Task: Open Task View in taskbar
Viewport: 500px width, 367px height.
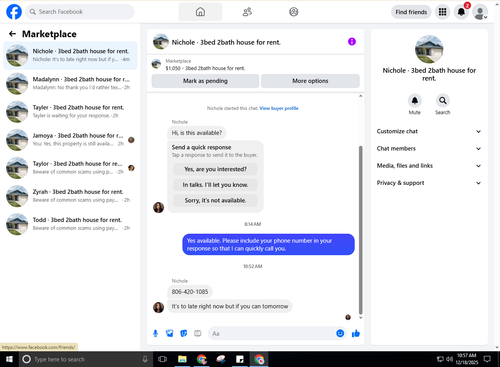Action: (162, 359)
